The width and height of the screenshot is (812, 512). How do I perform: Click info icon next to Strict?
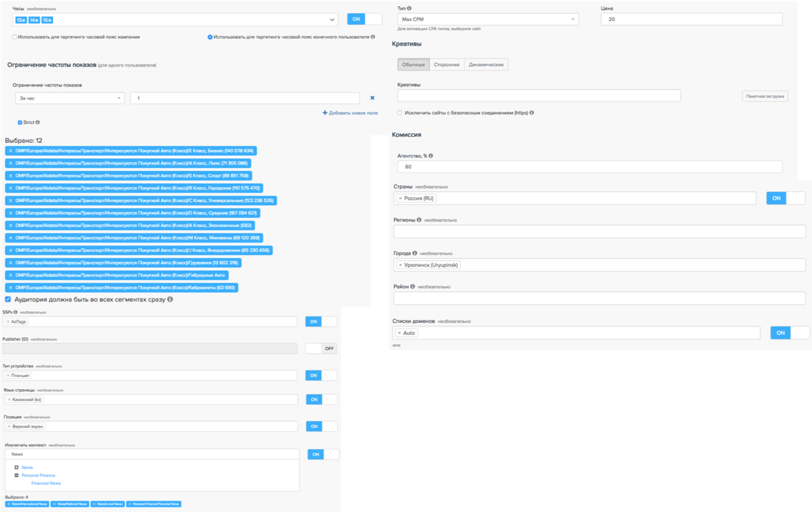tap(38, 123)
